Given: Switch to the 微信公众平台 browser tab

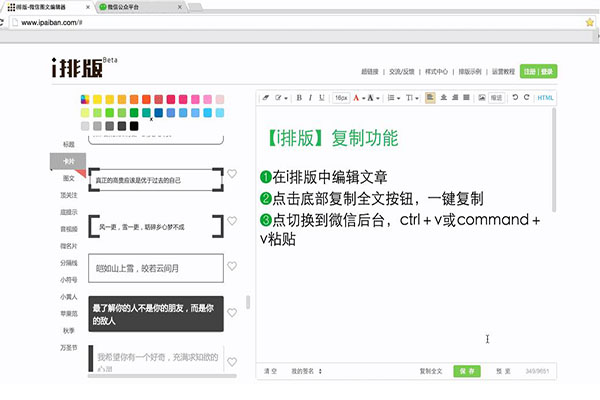Looking at the screenshot, I should click(135, 6).
